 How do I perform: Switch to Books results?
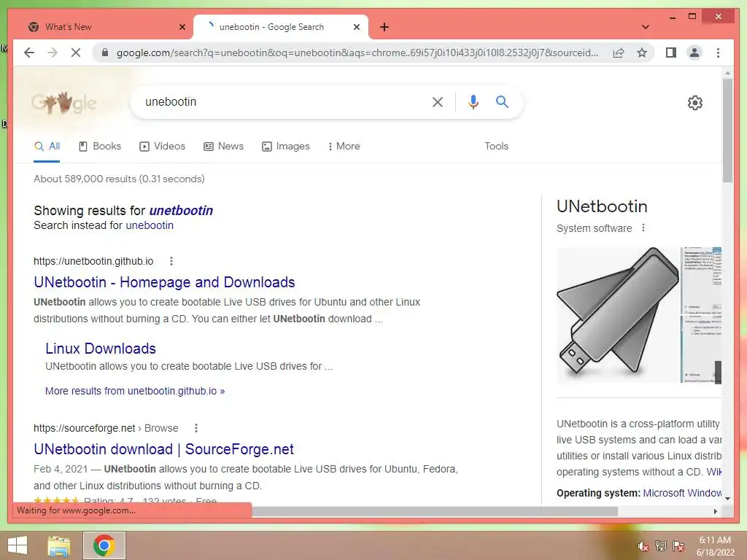99,146
